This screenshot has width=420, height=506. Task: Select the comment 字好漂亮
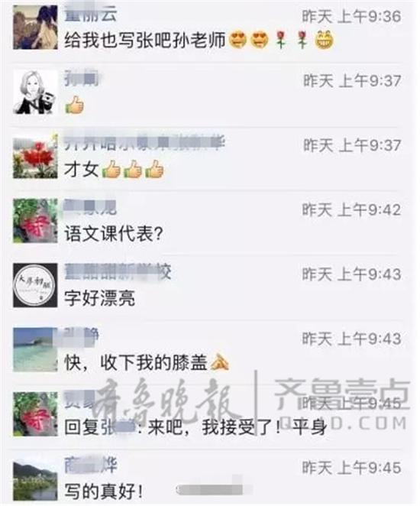click(99, 298)
